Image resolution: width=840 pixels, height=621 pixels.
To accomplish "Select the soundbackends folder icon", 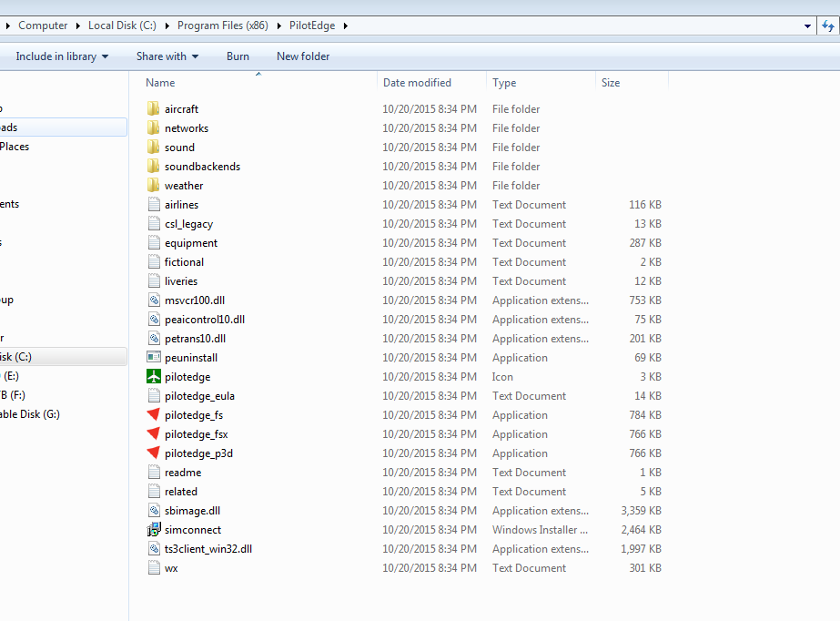I will [x=154, y=166].
